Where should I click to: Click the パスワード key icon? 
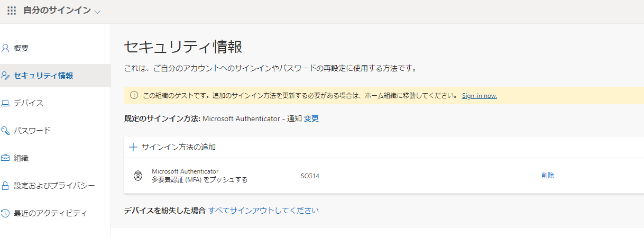6,131
